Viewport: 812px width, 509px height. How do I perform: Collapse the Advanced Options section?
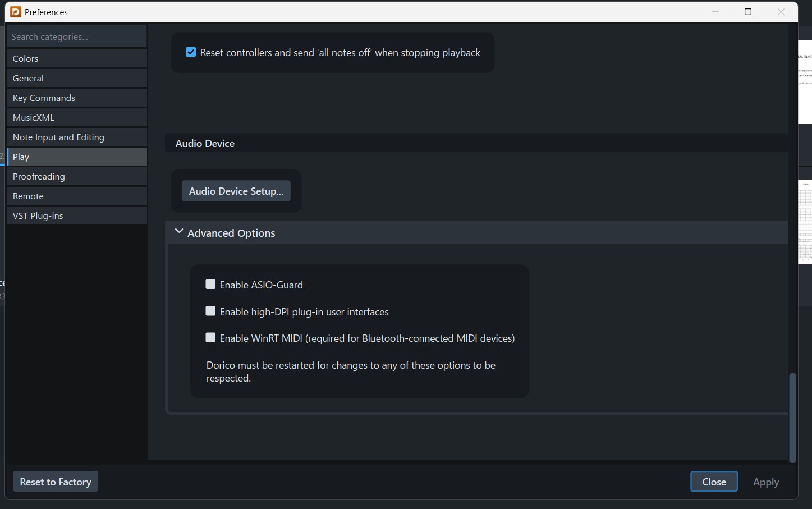click(x=179, y=232)
